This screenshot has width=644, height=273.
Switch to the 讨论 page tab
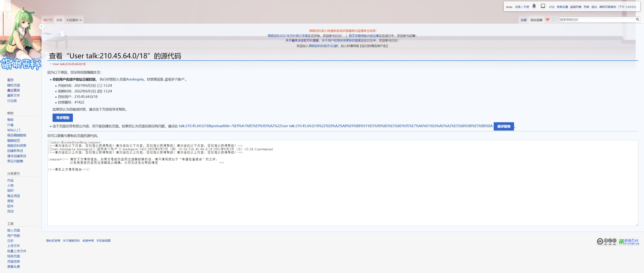pos(59,20)
